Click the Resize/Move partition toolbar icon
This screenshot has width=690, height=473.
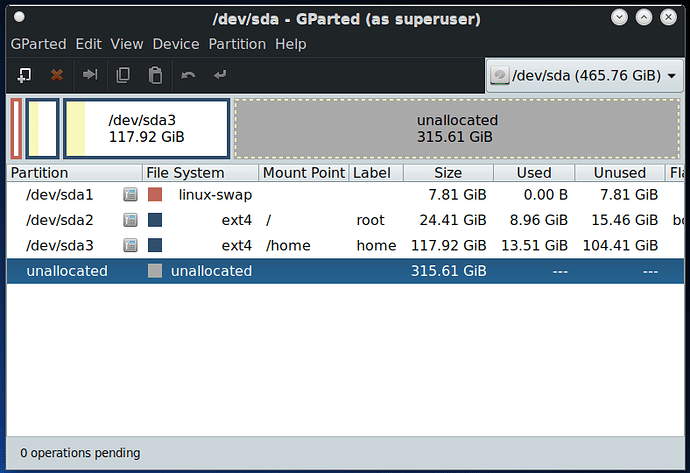click(90, 75)
